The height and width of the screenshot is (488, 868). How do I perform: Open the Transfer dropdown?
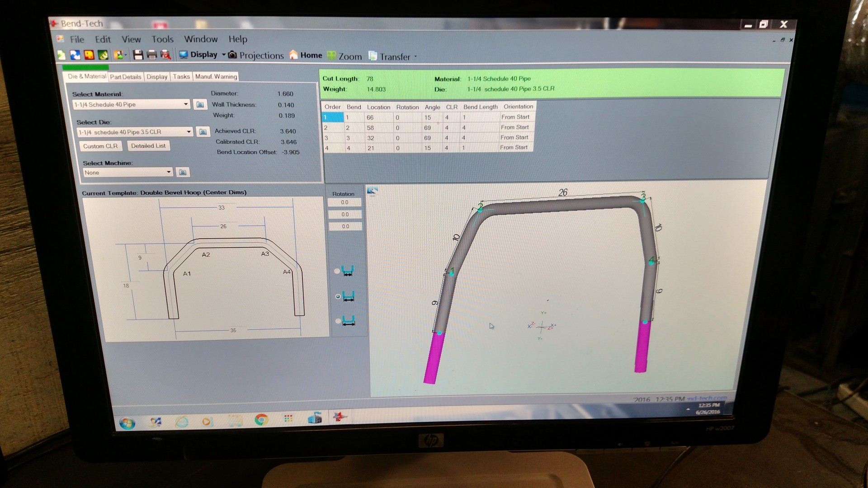(392, 56)
